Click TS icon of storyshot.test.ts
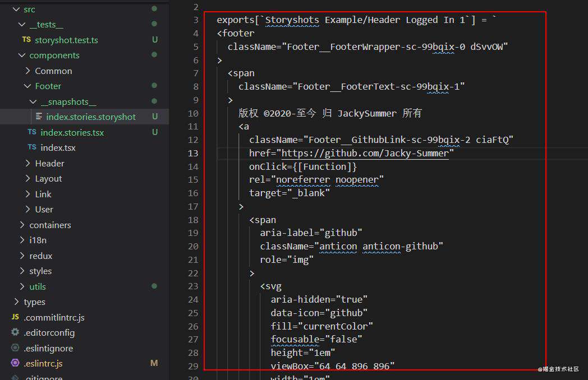Screen dimensions: 588x380 pyautogui.click(x=26, y=40)
